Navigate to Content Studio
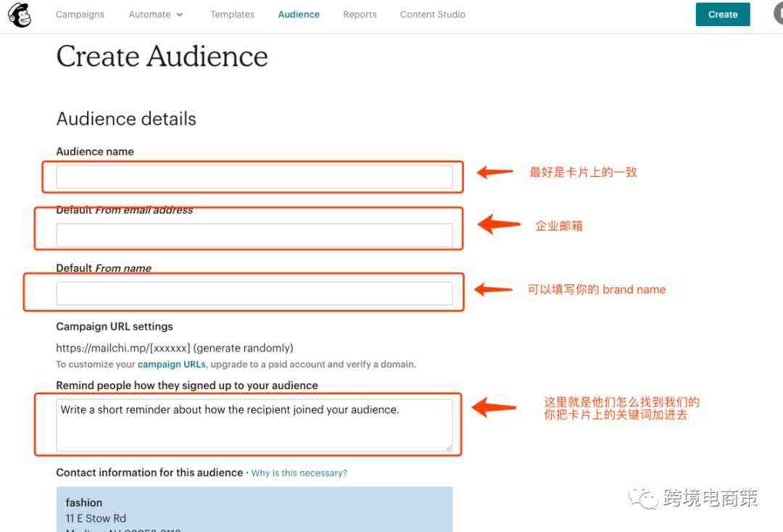The height and width of the screenshot is (532, 783). [432, 14]
